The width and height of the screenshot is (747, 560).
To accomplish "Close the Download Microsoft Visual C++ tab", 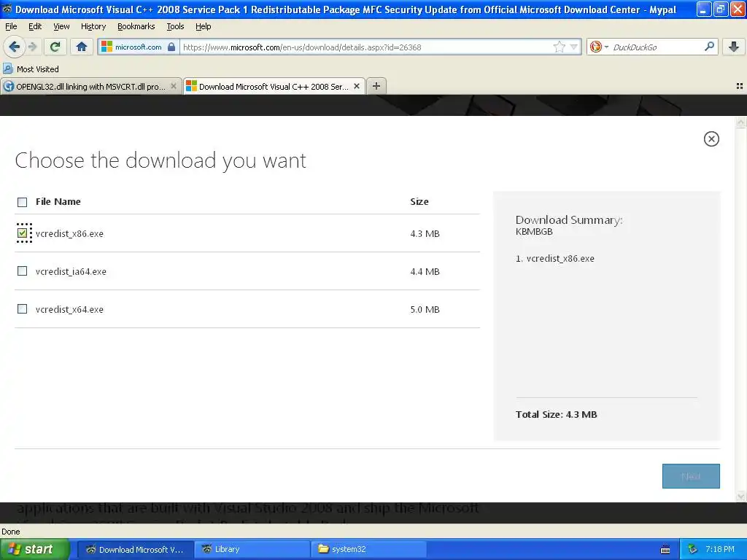I will pyautogui.click(x=356, y=86).
